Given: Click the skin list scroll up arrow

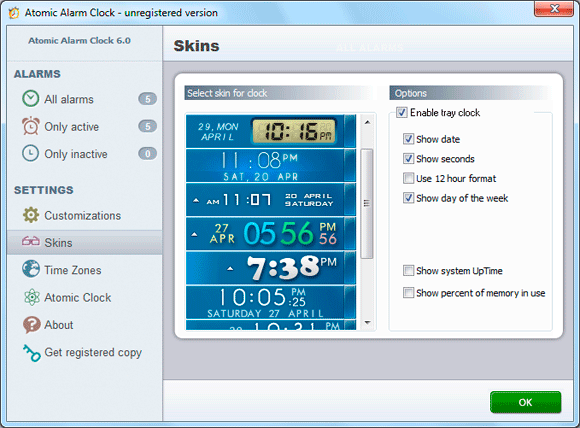Looking at the screenshot, I should 367,122.
